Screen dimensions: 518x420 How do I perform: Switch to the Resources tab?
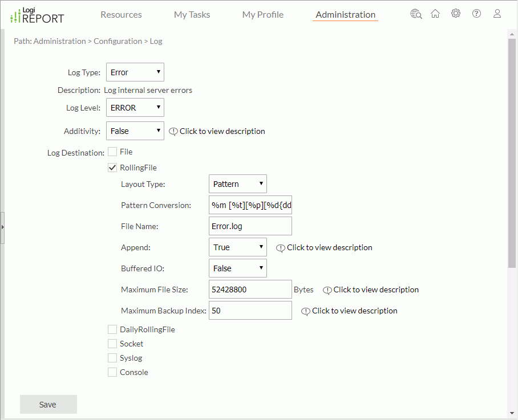(x=121, y=15)
